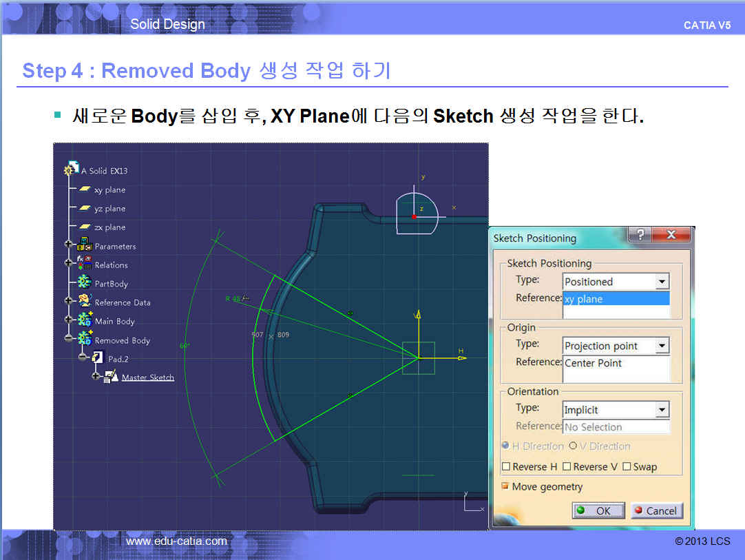This screenshot has width=745, height=560.
Task: Open the Orientation Type dropdown
Action: coord(662,410)
